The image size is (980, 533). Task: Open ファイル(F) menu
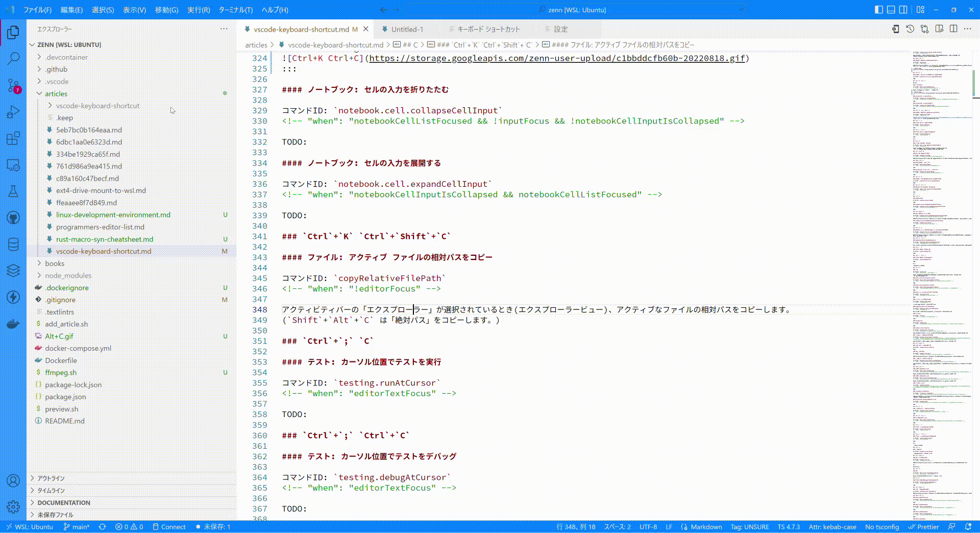(x=37, y=10)
